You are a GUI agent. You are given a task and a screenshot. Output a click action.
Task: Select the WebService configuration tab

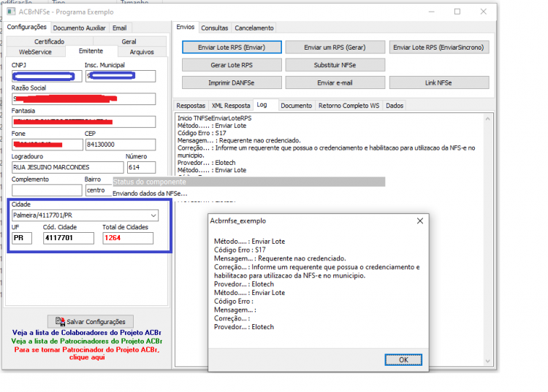[x=35, y=52]
